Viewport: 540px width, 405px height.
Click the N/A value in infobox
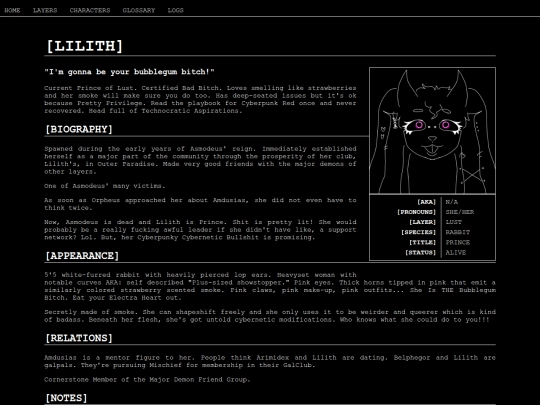point(452,202)
